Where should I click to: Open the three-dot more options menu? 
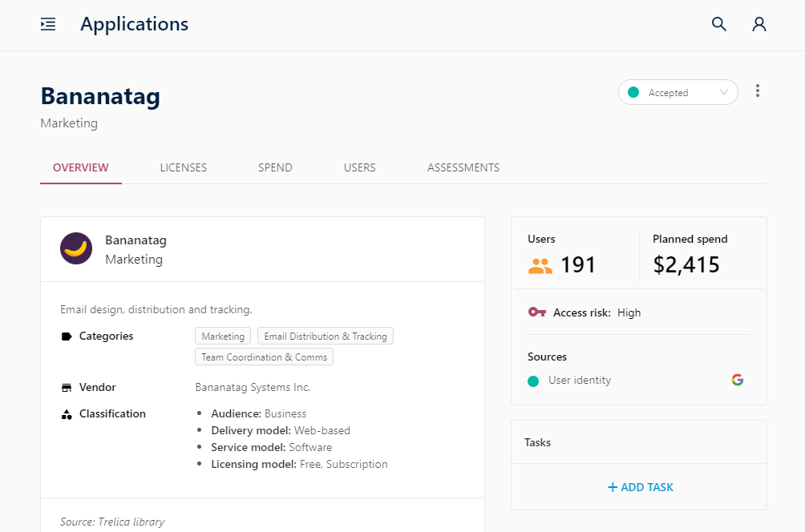(x=757, y=91)
